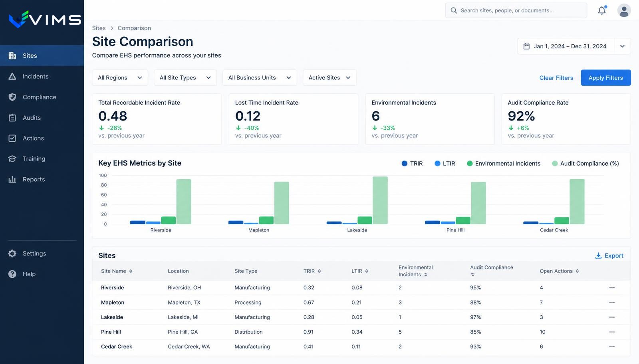Open the notifications bell
This screenshot has height=364, width=639.
pos(602,10)
